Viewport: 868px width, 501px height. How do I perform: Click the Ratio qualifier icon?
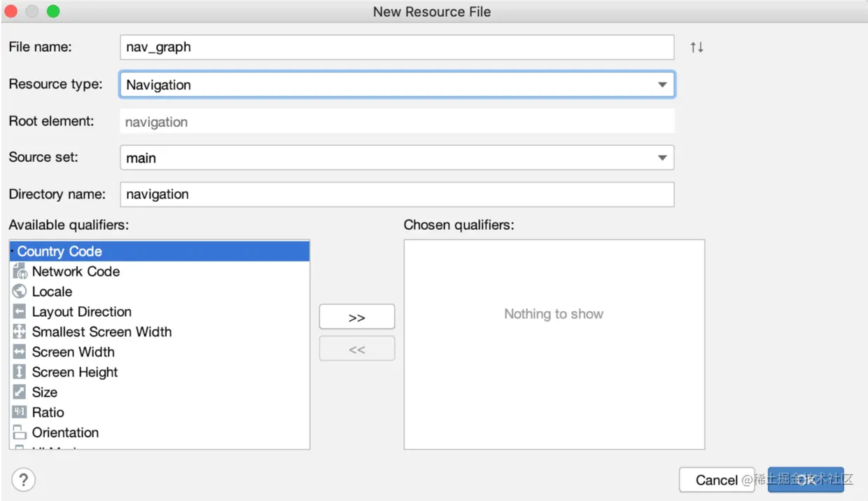point(20,412)
